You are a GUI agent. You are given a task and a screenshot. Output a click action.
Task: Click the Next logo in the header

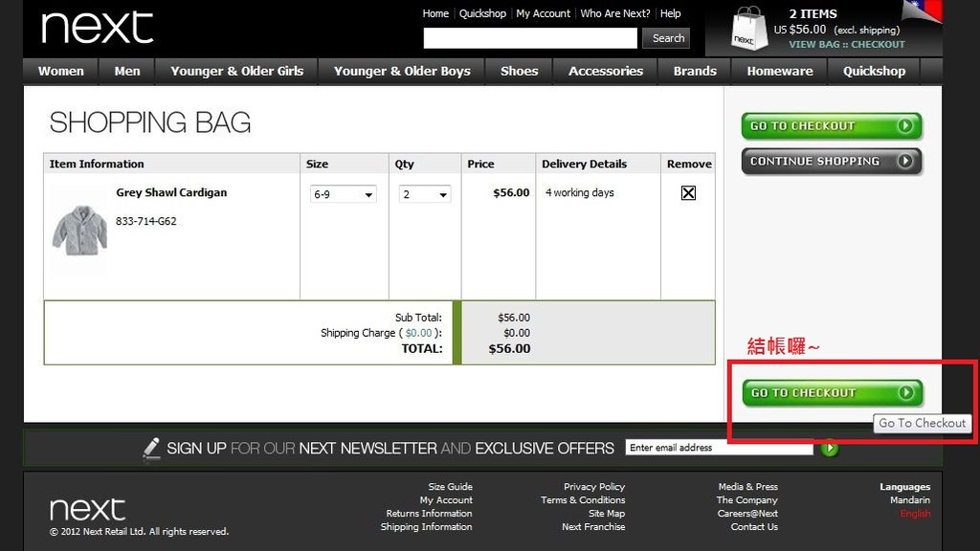point(97,28)
